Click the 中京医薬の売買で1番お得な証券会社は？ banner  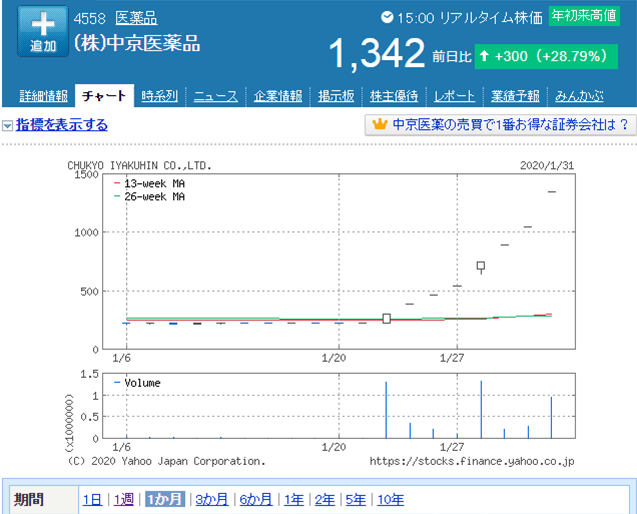(x=500, y=125)
